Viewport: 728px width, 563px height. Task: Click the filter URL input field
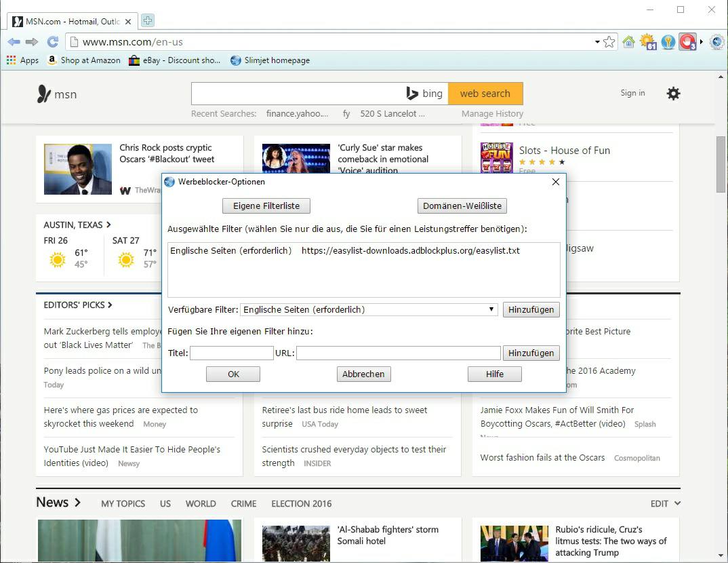point(398,353)
